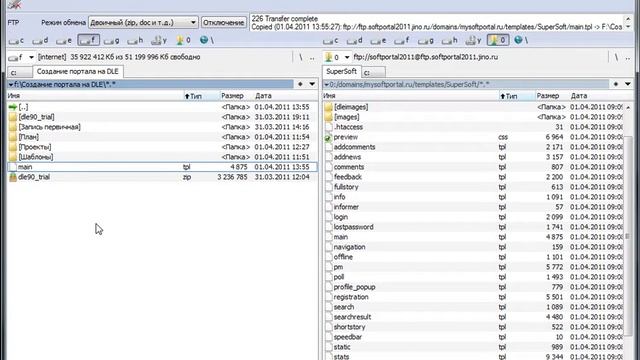Image resolution: width=640 pixels, height=360 pixels.
Task: Click the [dleimages] folder icon
Action: (329, 107)
